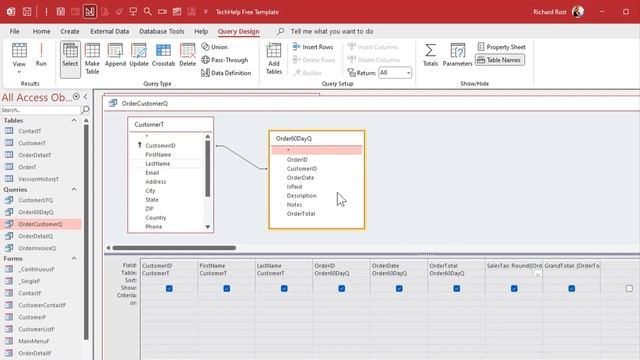Choose the Select query type
Image resolution: width=640 pixels, height=360 pixels.
click(70, 59)
